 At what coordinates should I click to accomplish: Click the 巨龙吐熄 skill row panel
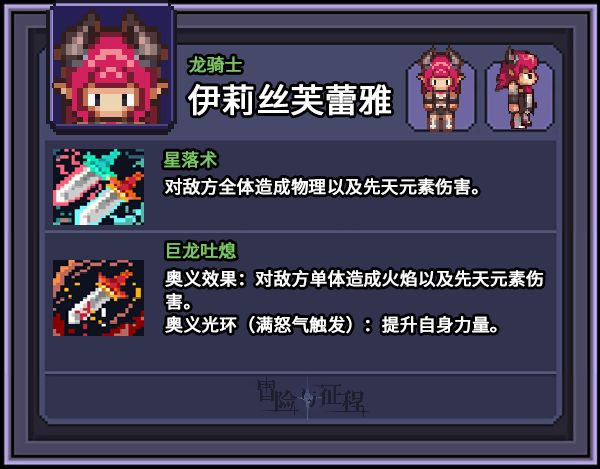300,301
